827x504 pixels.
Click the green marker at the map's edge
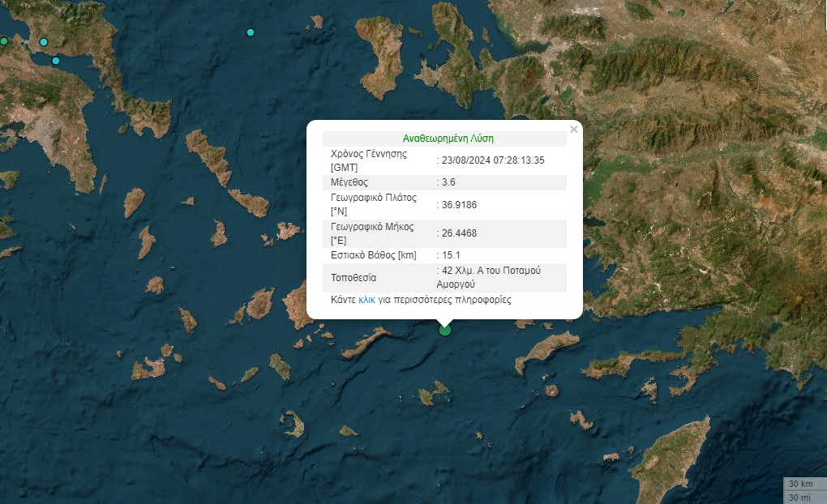tap(3, 41)
